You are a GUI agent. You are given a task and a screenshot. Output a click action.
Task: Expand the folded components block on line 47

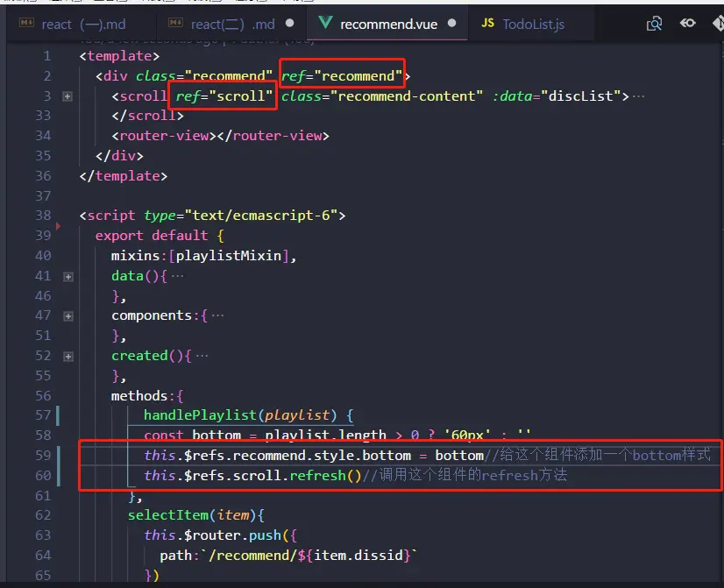pyautogui.click(x=67, y=316)
